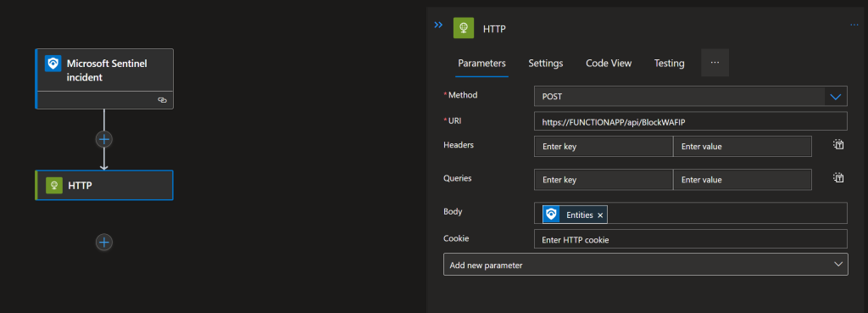This screenshot has height=313, width=868.
Task: Remove the Entities token from Body
Action: (600, 215)
